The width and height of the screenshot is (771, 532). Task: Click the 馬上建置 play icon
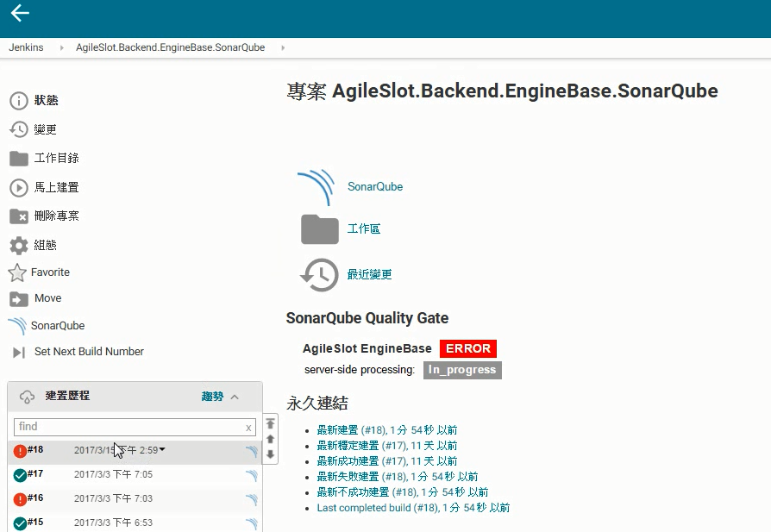[19, 188]
